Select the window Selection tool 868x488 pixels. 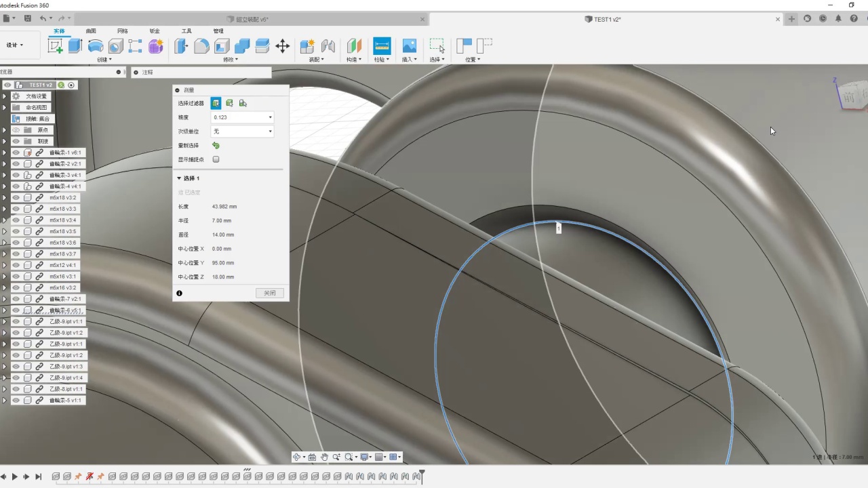437,46
